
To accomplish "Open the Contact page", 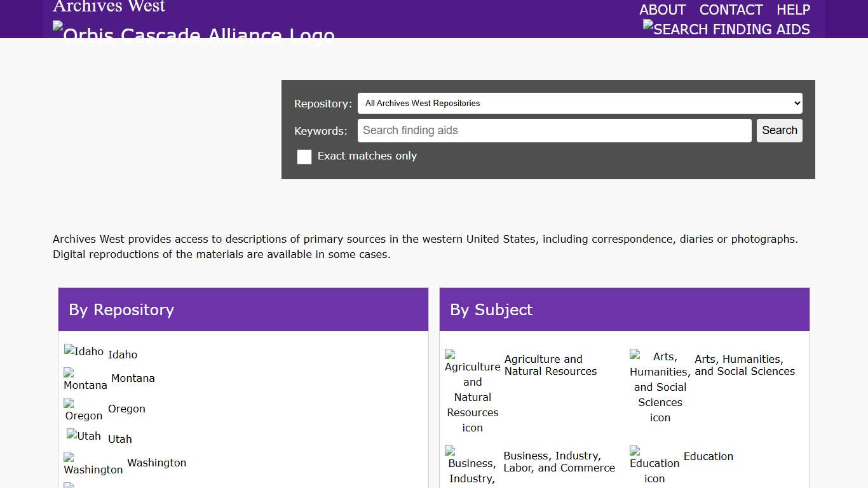I will click(x=731, y=10).
